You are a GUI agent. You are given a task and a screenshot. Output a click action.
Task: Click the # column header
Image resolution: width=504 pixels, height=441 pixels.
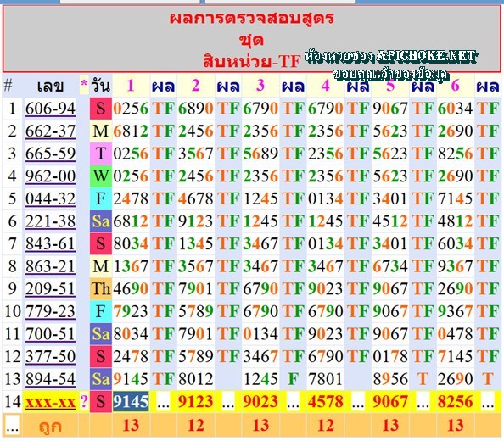(8, 86)
